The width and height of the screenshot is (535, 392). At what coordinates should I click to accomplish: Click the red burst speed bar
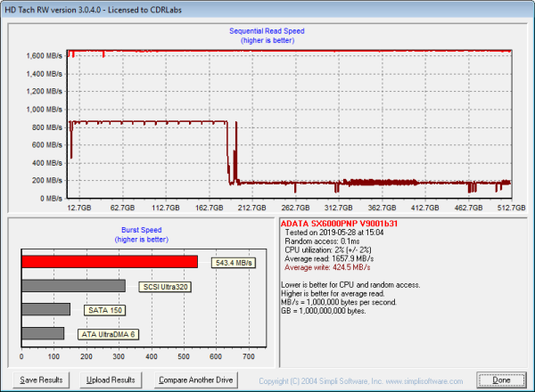click(x=110, y=262)
